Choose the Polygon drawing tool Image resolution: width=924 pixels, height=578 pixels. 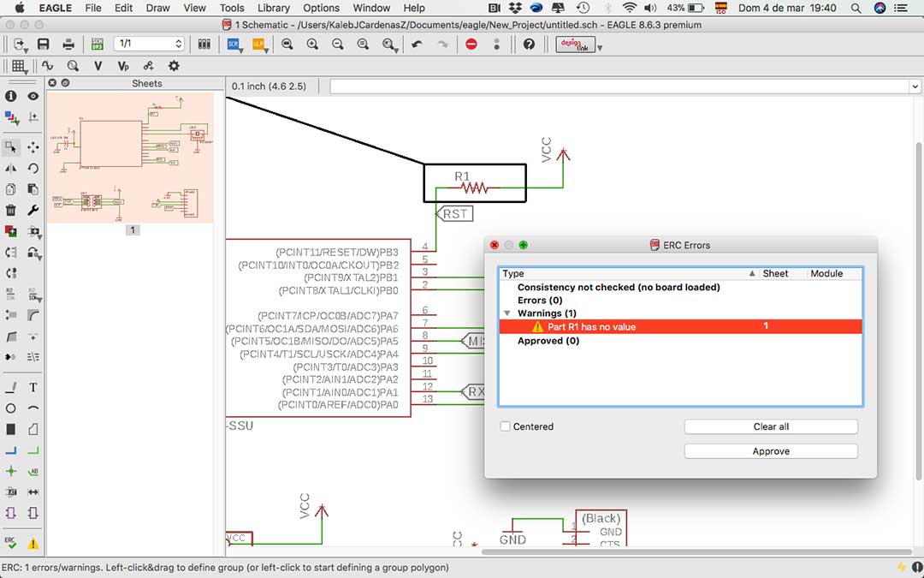tap(33, 429)
